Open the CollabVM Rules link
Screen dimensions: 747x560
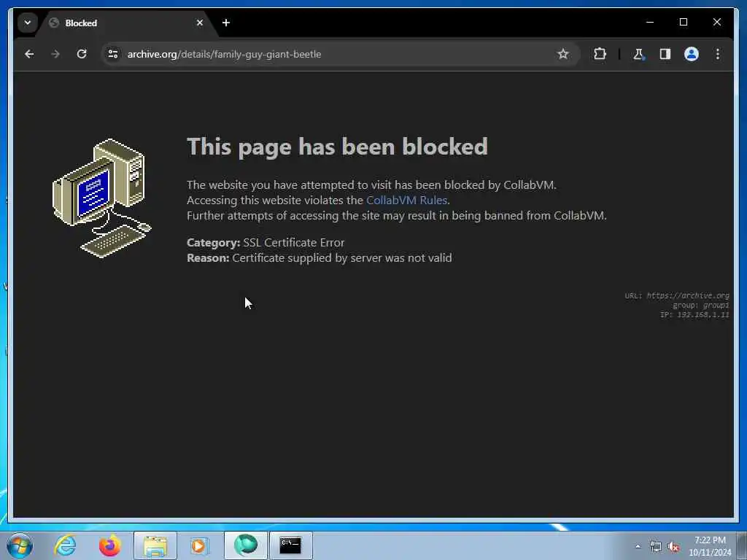406,201
